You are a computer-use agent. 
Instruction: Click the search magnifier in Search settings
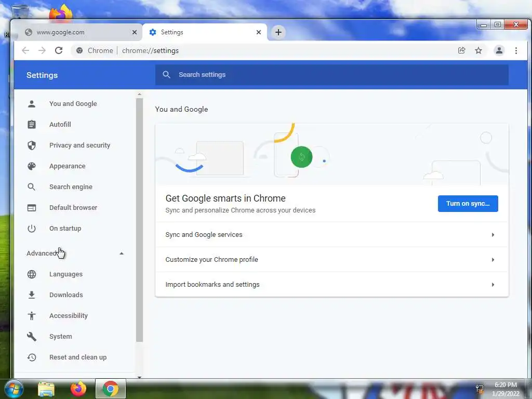(x=166, y=75)
